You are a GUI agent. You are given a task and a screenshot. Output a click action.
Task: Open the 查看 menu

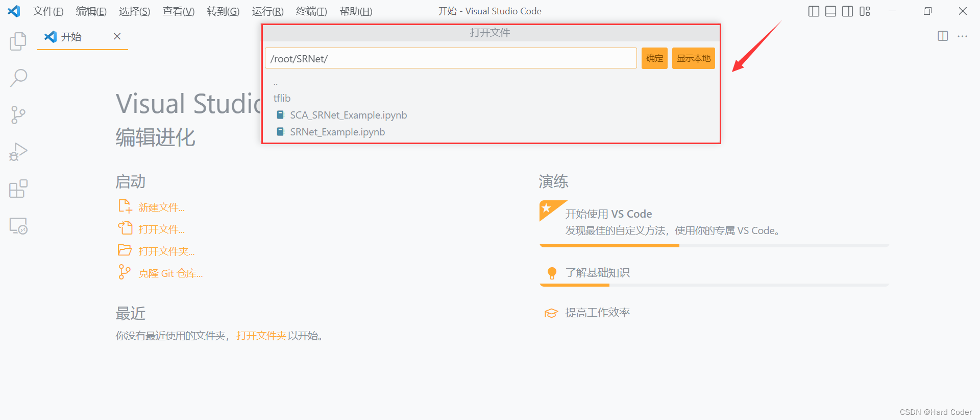pos(179,11)
